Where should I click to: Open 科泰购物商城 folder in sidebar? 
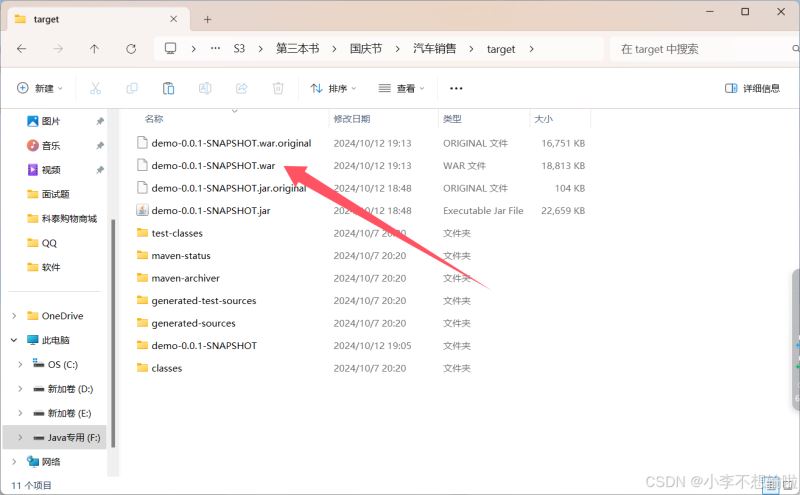pos(69,218)
